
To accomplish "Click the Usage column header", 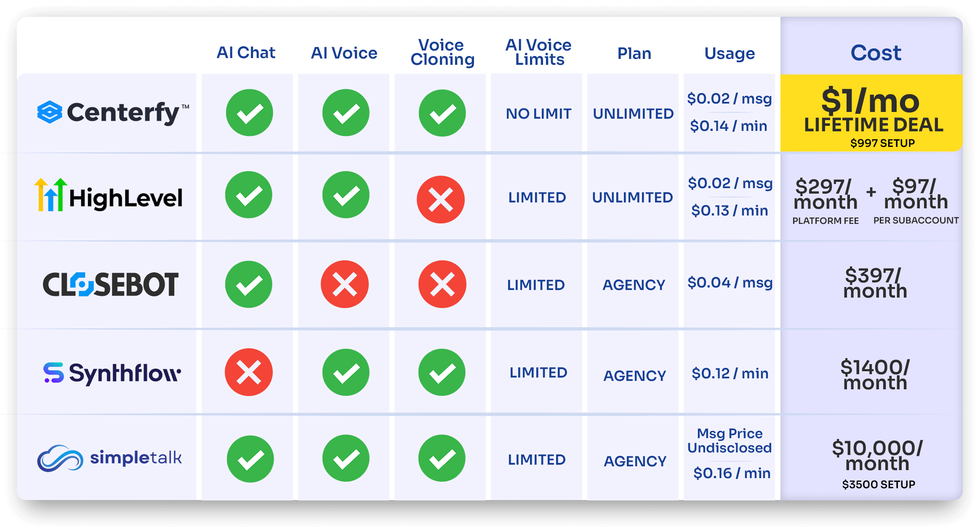I will [730, 53].
